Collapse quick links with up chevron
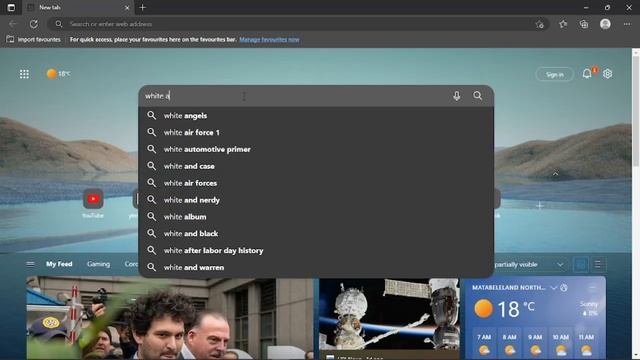This screenshot has width=640, height=360. point(556,174)
